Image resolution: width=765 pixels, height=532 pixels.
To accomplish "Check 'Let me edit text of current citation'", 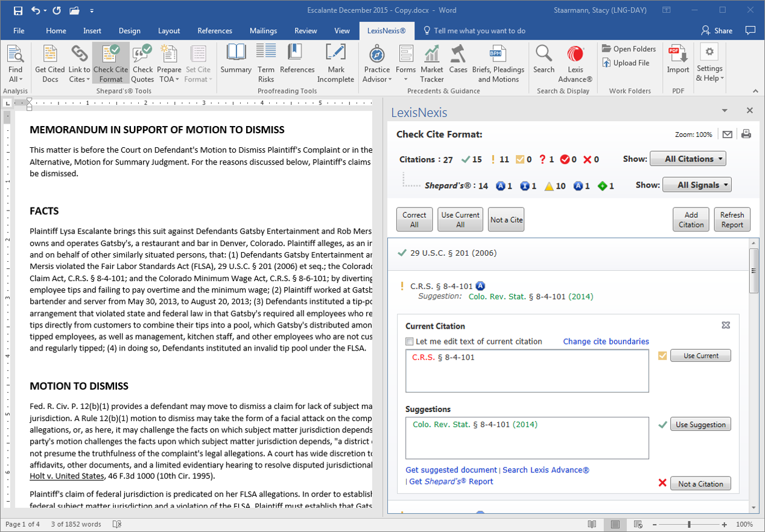I will click(410, 341).
